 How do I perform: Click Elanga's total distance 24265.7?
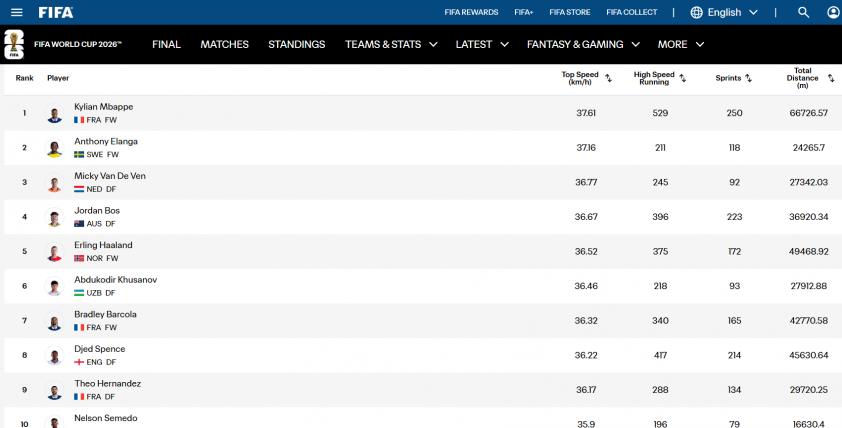809,148
